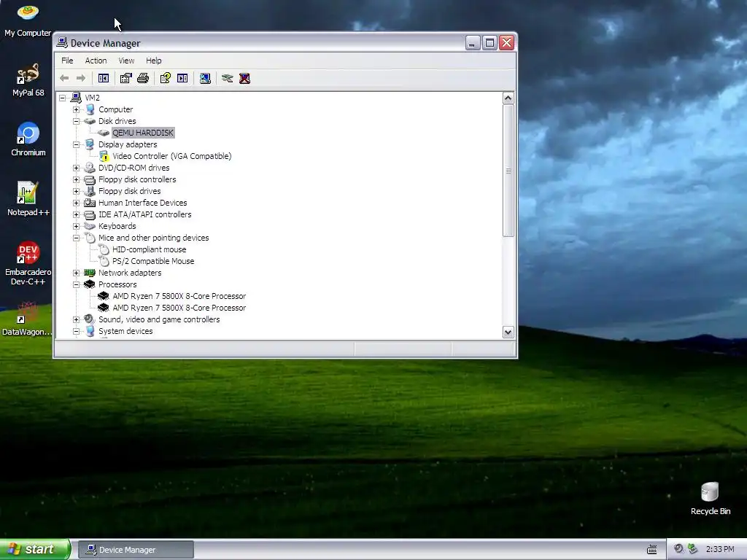Click the Uninstall device toolbar icon
The width and height of the screenshot is (747, 560).
[244, 78]
